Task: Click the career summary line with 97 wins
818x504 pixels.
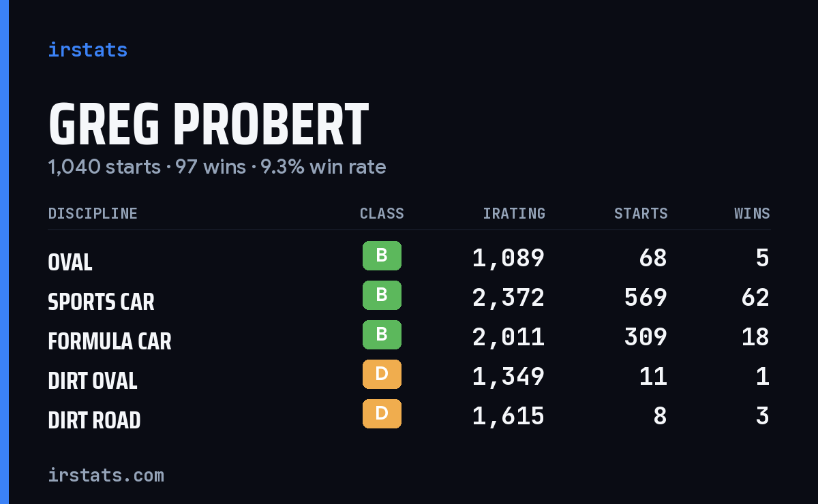Action: 217,167
